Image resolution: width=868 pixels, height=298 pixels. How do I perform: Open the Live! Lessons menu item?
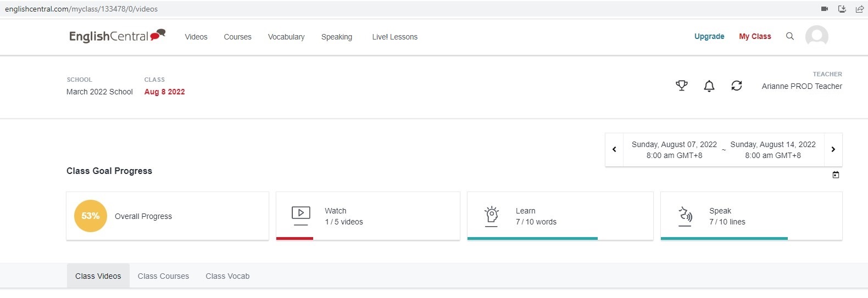tap(394, 37)
